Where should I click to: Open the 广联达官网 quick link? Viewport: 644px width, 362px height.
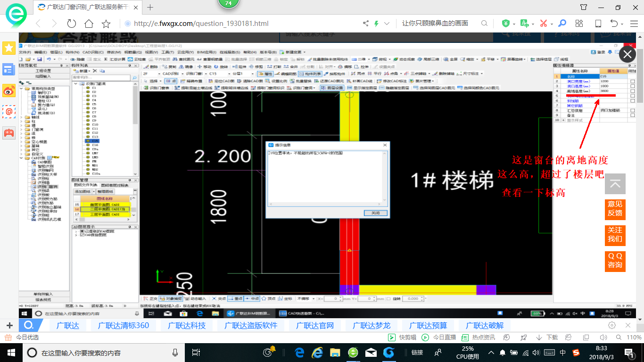[315, 325]
